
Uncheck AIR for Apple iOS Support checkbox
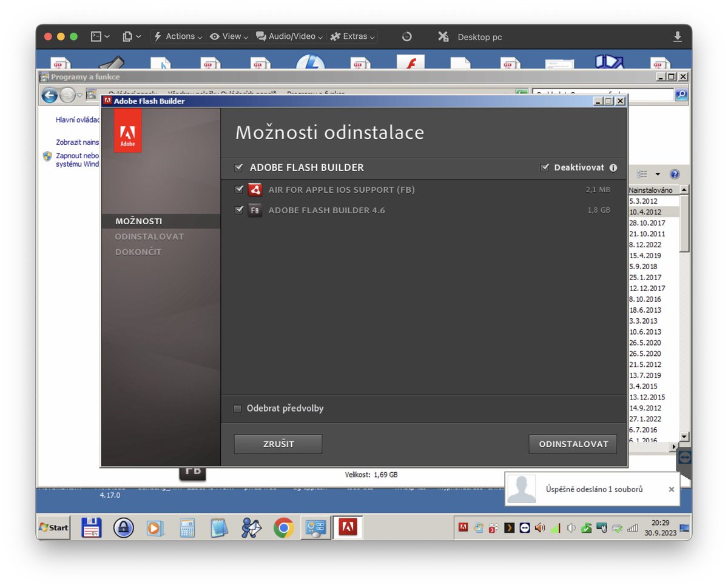click(238, 190)
